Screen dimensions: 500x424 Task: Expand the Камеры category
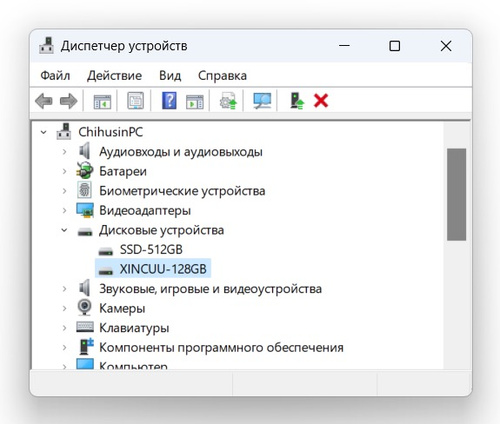64,309
